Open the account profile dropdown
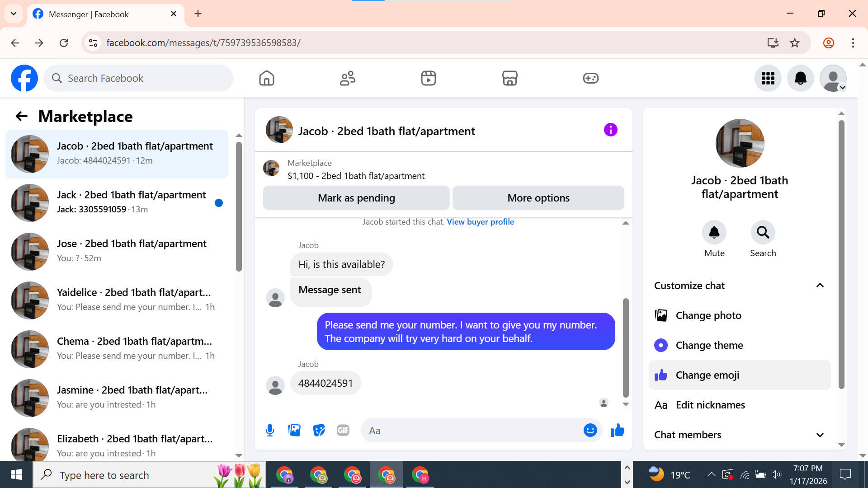This screenshot has width=868, height=488. pos(833,78)
